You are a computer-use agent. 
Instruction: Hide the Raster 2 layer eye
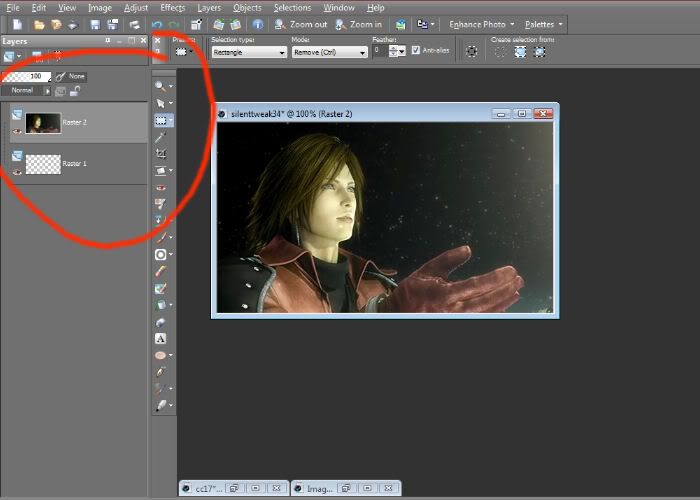pos(17,131)
